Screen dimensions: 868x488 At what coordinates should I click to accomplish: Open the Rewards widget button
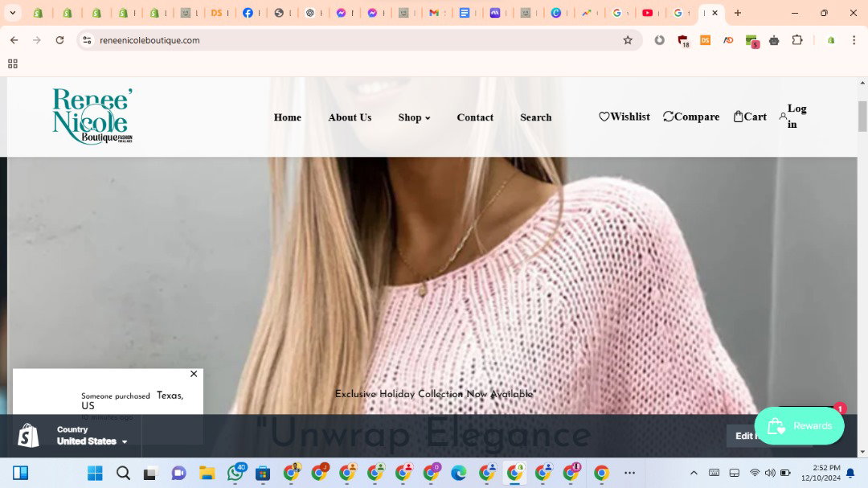tap(800, 426)
